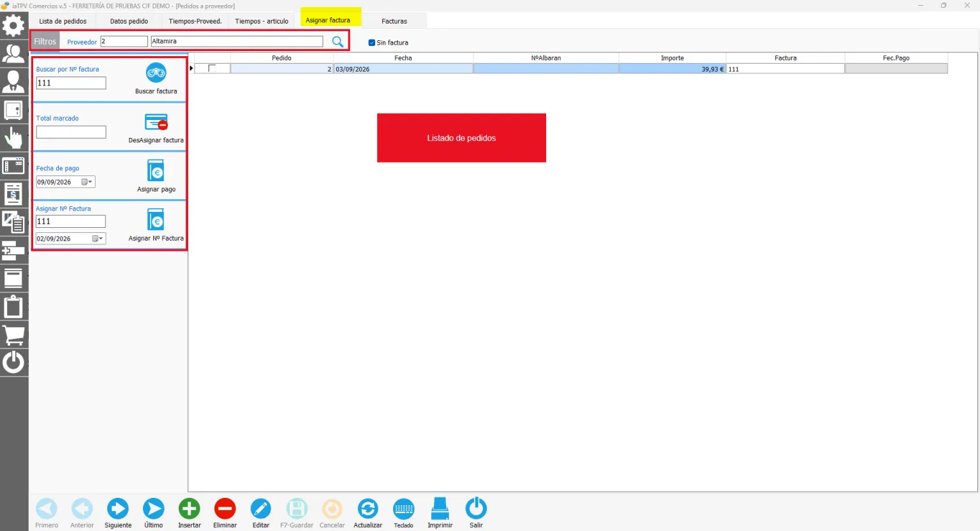Click the Buscar por Nº factura field

71,83
